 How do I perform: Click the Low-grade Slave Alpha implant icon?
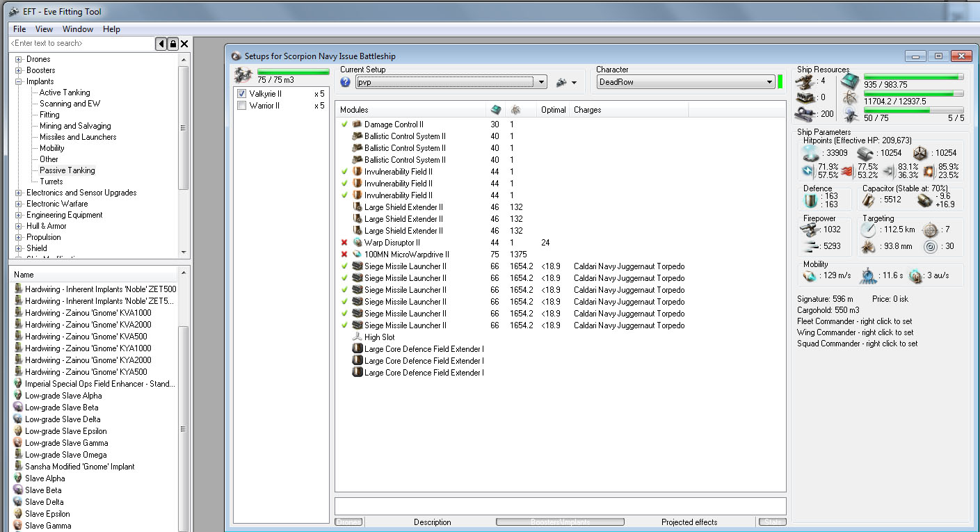pyautogui.click(x=18, y=396)
